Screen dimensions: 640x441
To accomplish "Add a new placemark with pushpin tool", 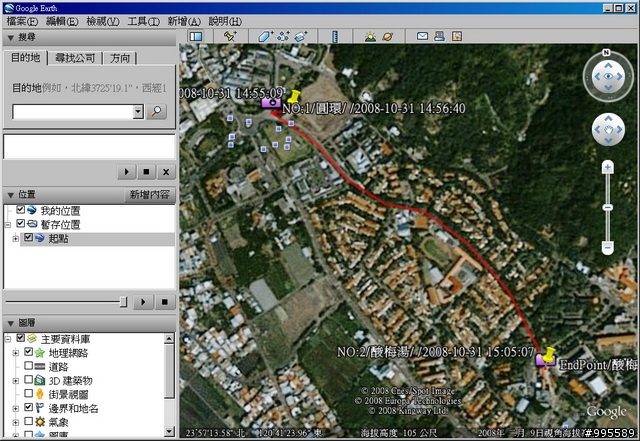I will (x=230, y=36).
